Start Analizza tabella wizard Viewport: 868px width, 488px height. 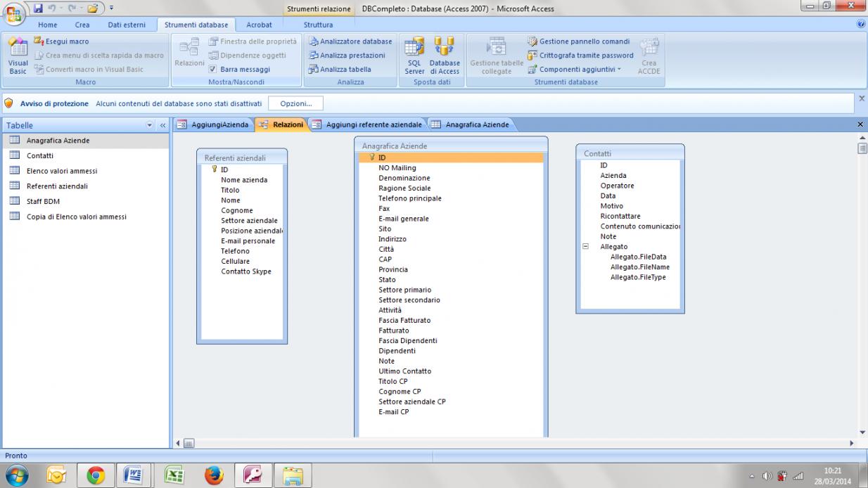coord(340,70)
